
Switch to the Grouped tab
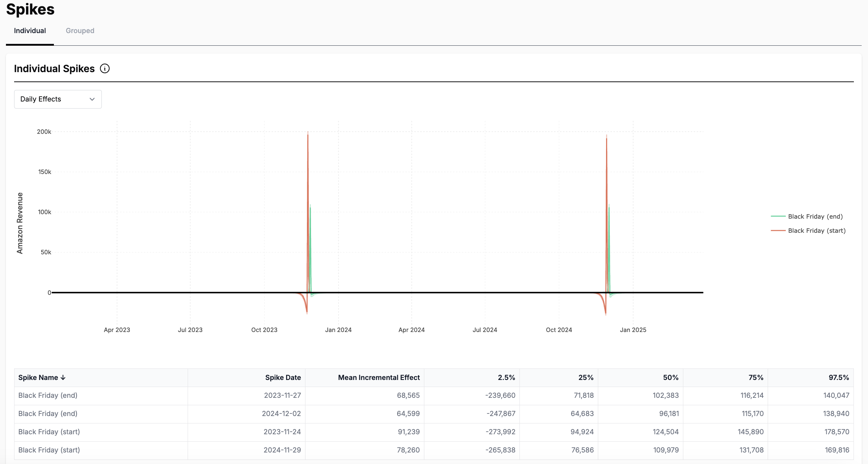pos(80,31)
